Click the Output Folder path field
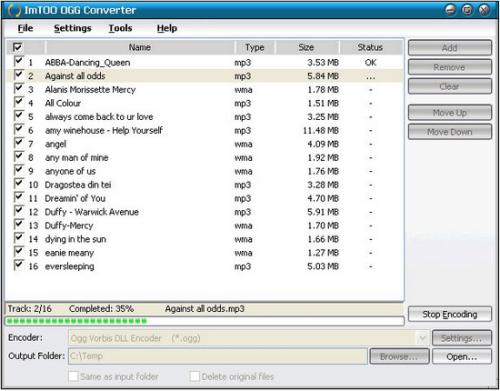The image size is (500, 391). click(x=218, y=356)
